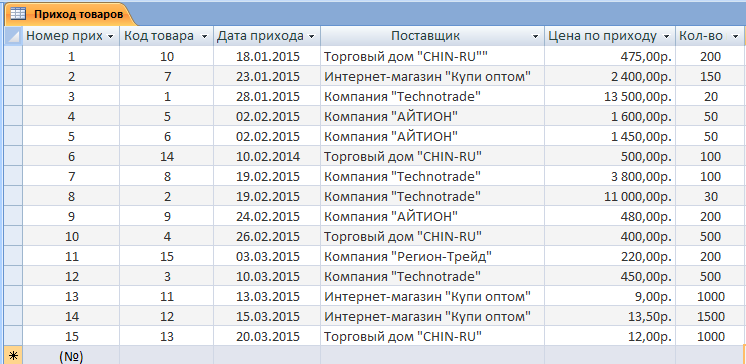Open the Поставщик column filter dropdown
The height and width of the screenshot is (364, 746).
pyautogui.click(x=536, y=37)
